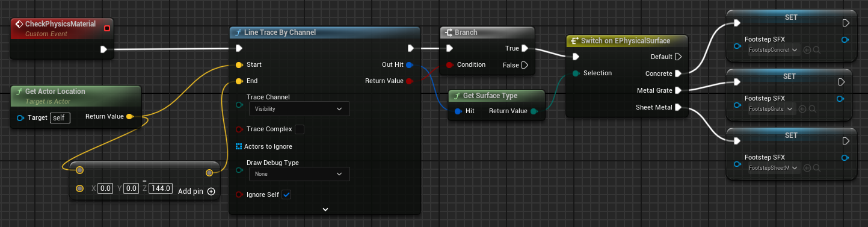Expand advanced pins on Line Trace node
Viewport: 868px width, 227px height.
325,209
